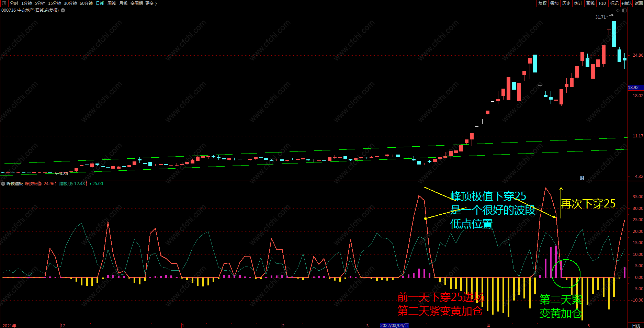
Task: Select the 月线 monthly period tab
Action: coord(123,3)
